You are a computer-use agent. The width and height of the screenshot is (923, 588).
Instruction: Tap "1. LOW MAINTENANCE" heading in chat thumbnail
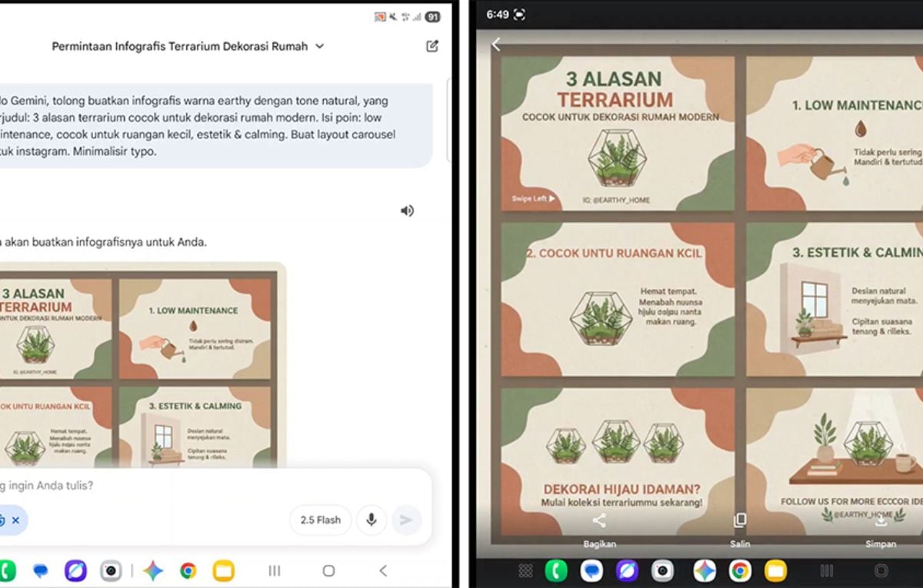(193, 311)
